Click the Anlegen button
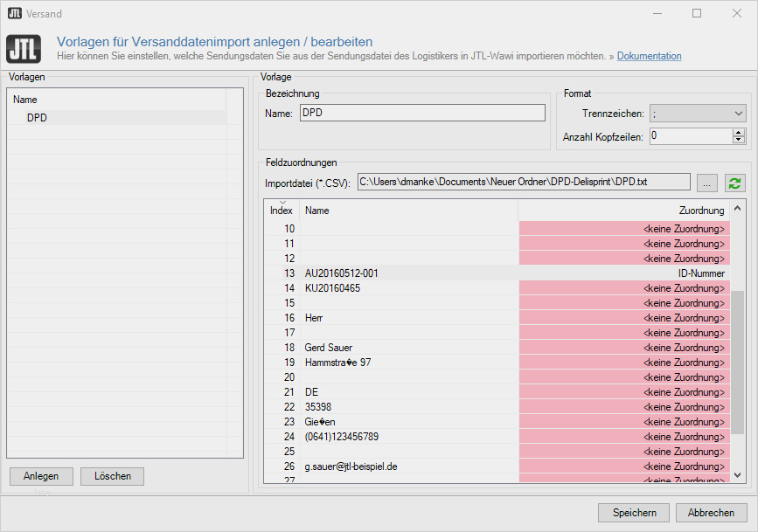The height and width of the screenshot is (532, 758). 41,476
